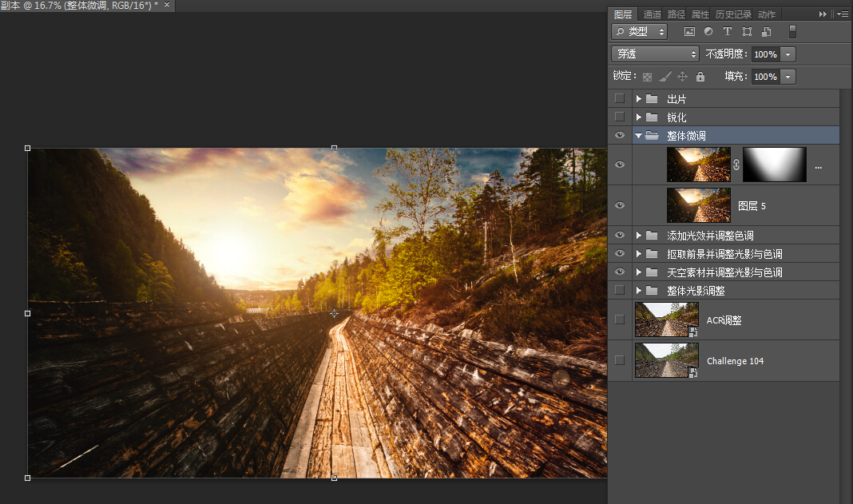The width and height of the screenshot is (853, 504).
Task: Open the opacity slider dropdown arrow
Action: pos(788,54)
